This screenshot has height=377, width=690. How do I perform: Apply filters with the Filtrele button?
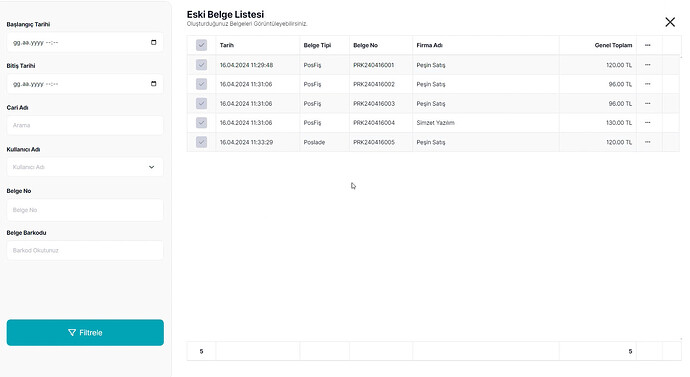[85, 333]
